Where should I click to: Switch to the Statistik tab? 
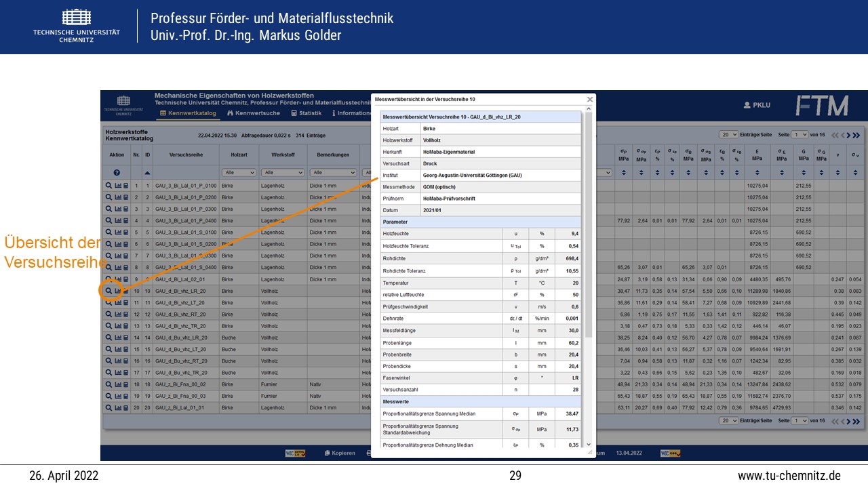pos(306,113)
